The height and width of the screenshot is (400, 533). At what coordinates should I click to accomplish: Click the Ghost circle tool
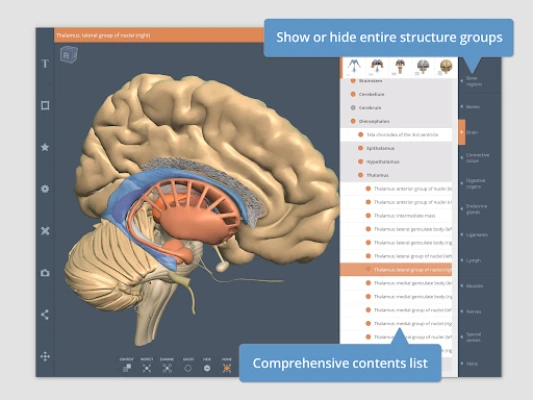tap(188, 368)
